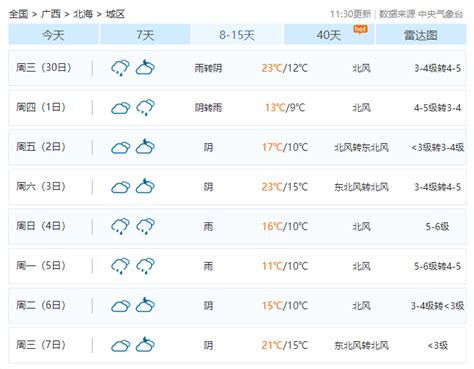Screen dimensions: 474x369
Task: Click 3-4级转4-5 in the 周三 (30日) row
Action: tap(438, 68)
